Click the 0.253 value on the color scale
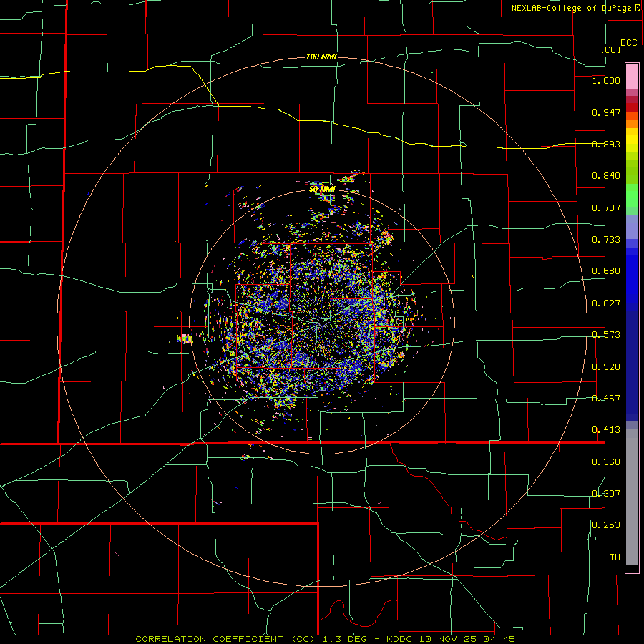 [x=606, y=525]
